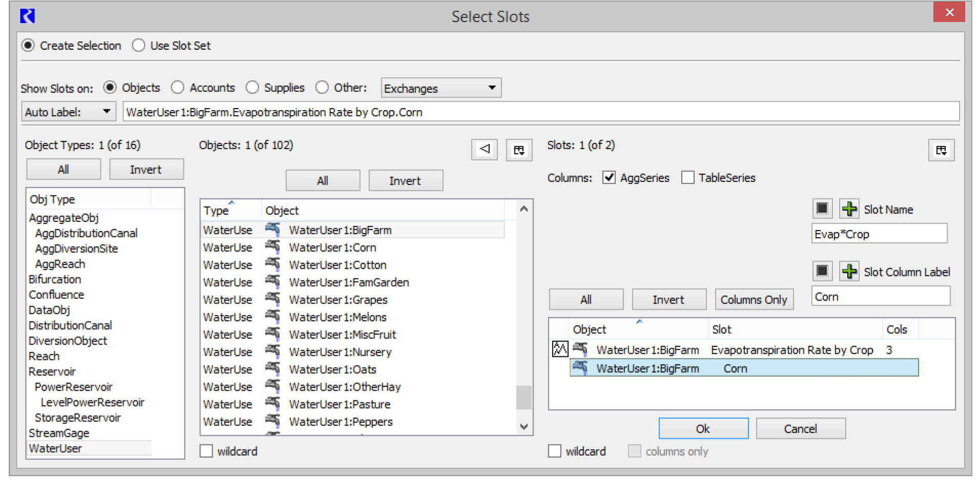The width and height of the screenshot is (980, 491).
Task: Uncheck the AggSeries columns checkbox
Action: tap(609, 178)
